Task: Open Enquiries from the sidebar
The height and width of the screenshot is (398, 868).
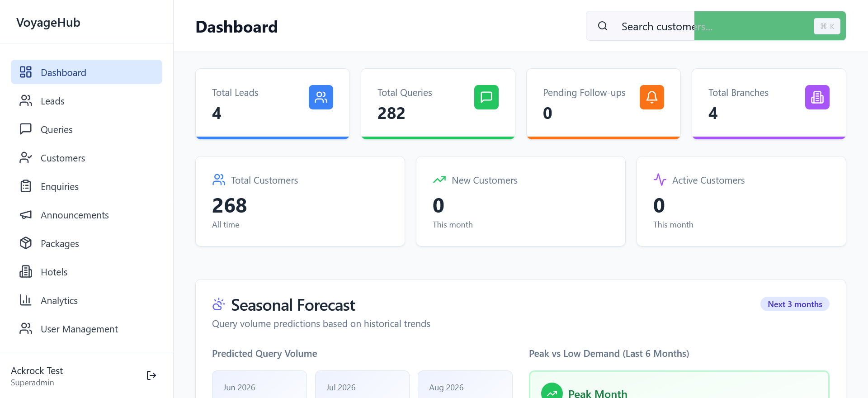Action: 86,186
